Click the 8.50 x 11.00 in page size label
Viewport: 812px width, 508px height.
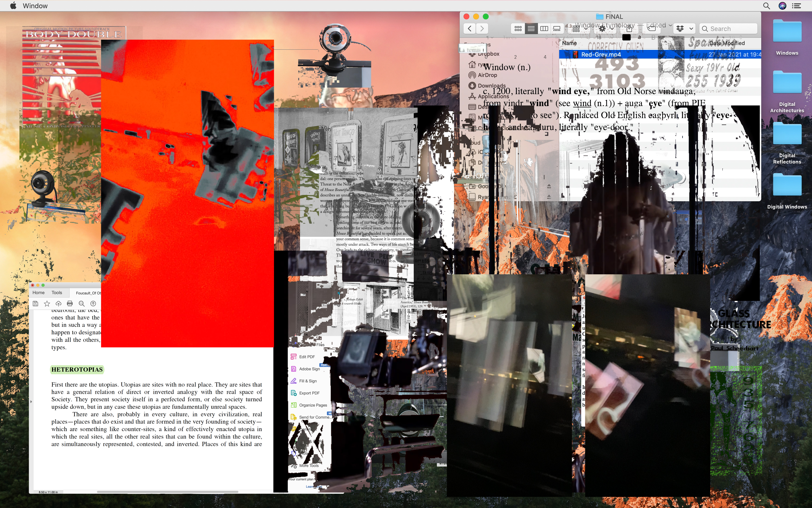click(48, 492)
